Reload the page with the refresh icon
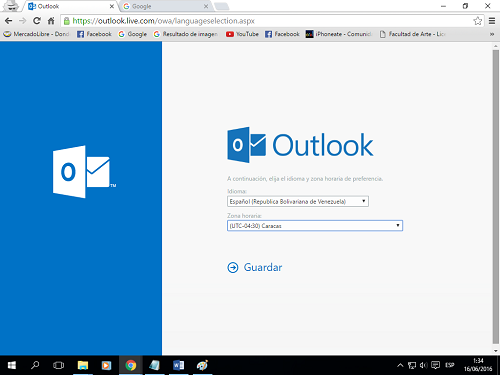This screenshot has width=500, height=375. 37,21
